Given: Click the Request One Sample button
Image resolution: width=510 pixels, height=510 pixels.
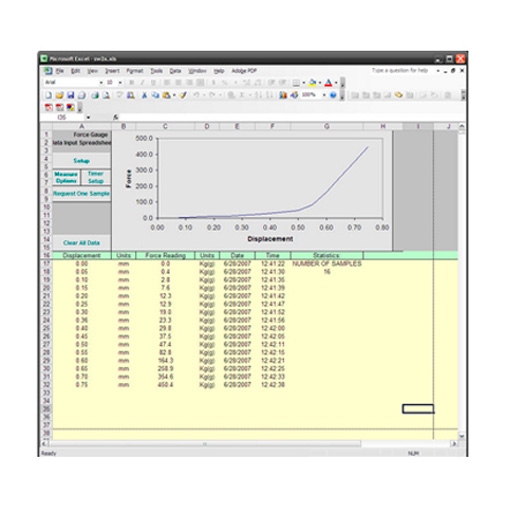Looking at the screenshot, I should [x=82, y=193].
